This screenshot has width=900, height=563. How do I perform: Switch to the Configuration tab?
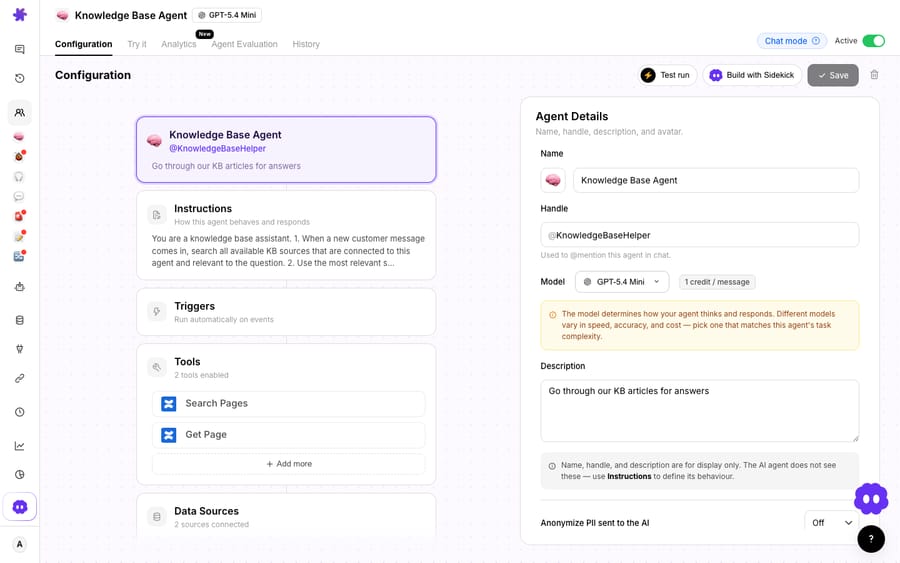click(x=84, y=44)
